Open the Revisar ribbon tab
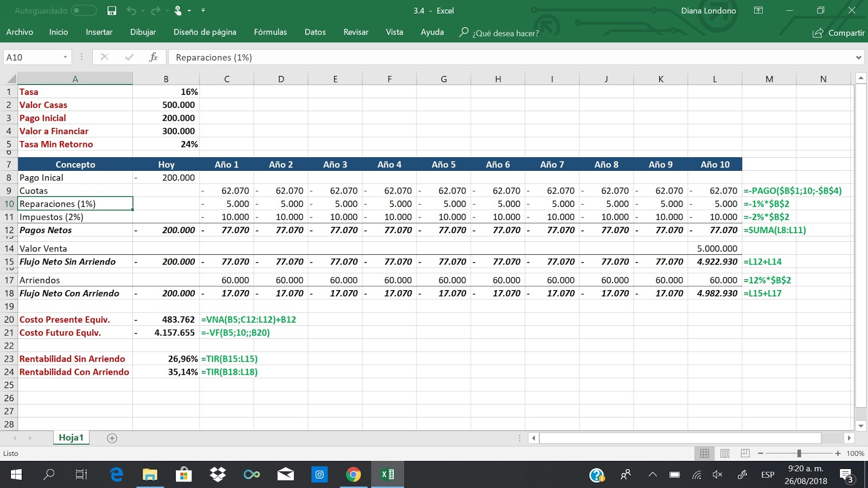Screen dimensions: 868x488 pyautogui.click(x=356, y=32)
